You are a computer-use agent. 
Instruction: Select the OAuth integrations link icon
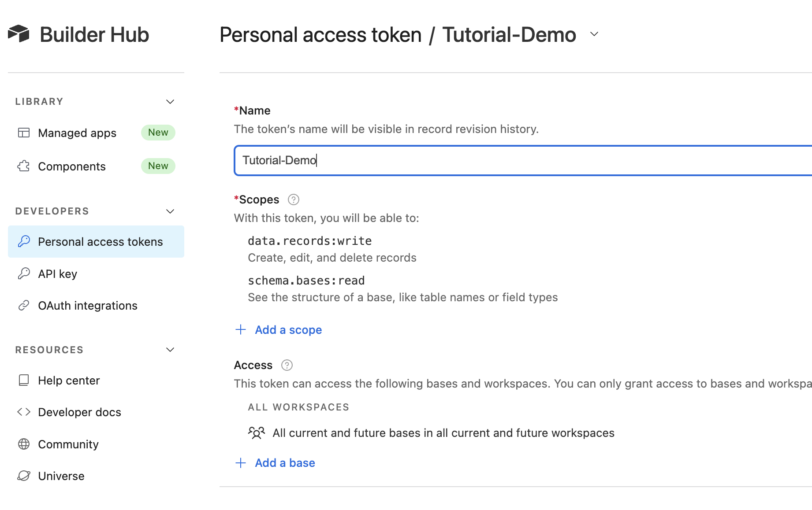pyautogui.click(x=24, y=305)
